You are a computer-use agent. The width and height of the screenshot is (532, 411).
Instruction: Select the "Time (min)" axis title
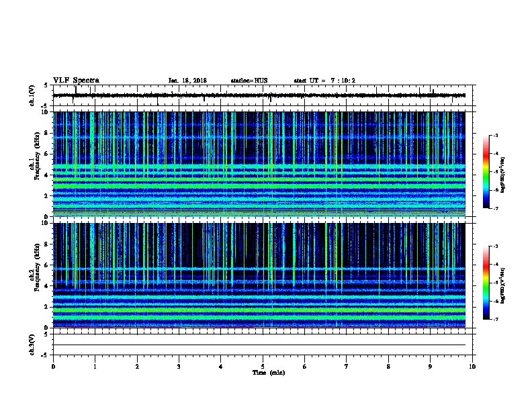click(269, 373)
